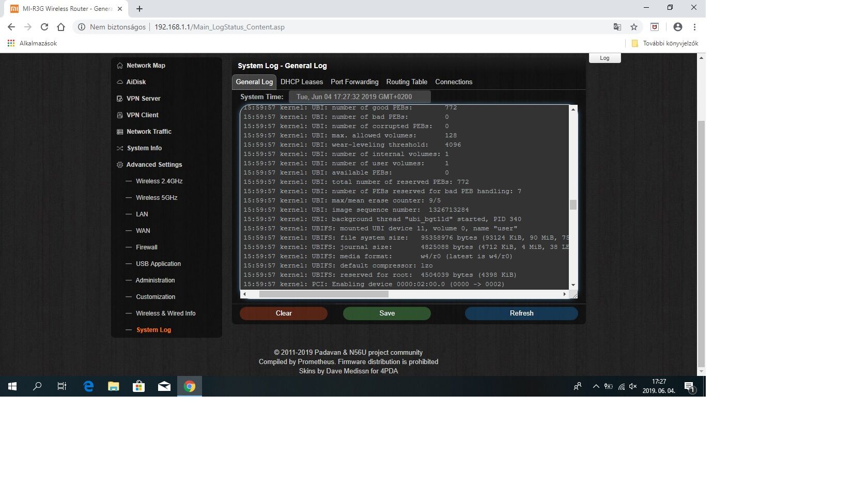Click the Advanced Settings gear icon

[x=120, y=165]
